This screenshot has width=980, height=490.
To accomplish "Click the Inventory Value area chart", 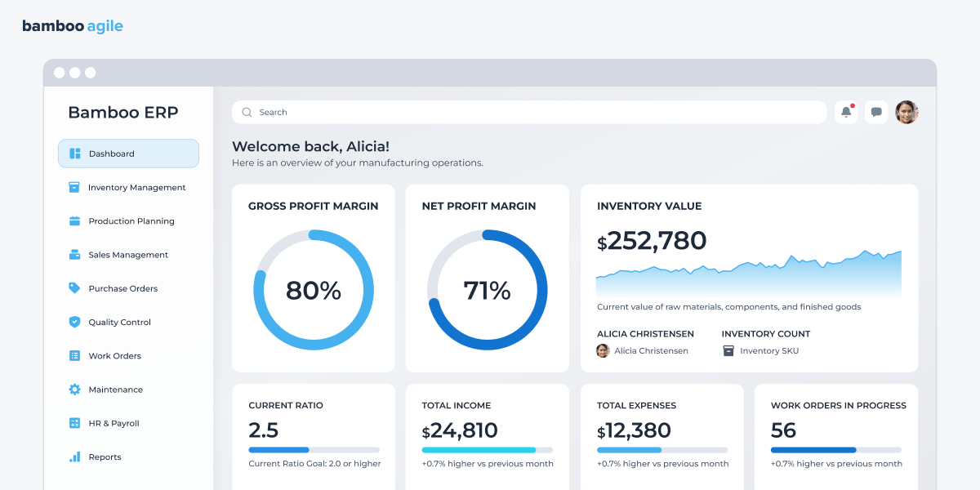I will pos(749,275).
